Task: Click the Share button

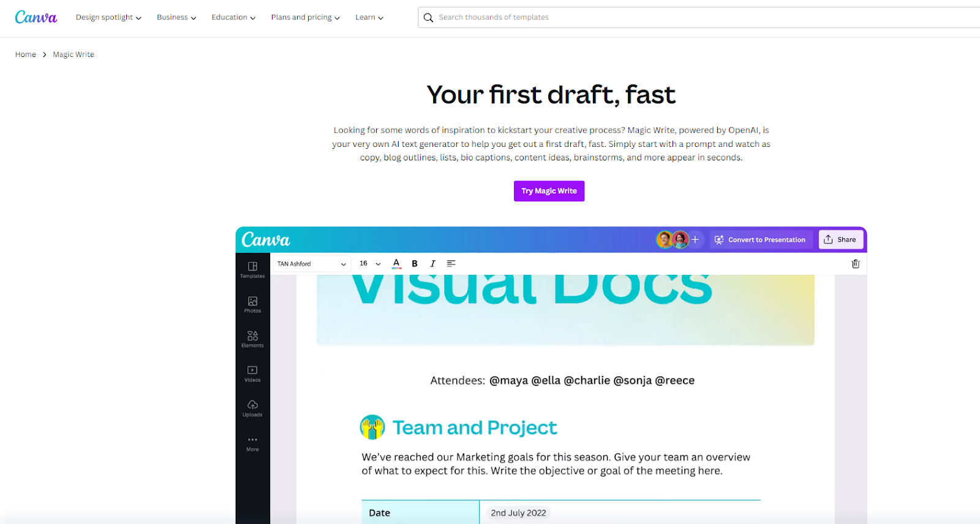Action: [x=840, y=240]
